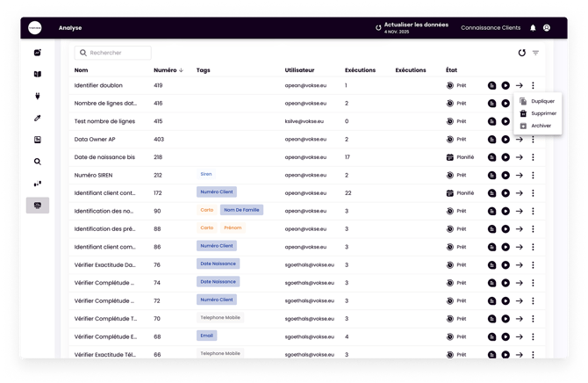
Task: Click the Analyse title in top bar
Action: 70,28
